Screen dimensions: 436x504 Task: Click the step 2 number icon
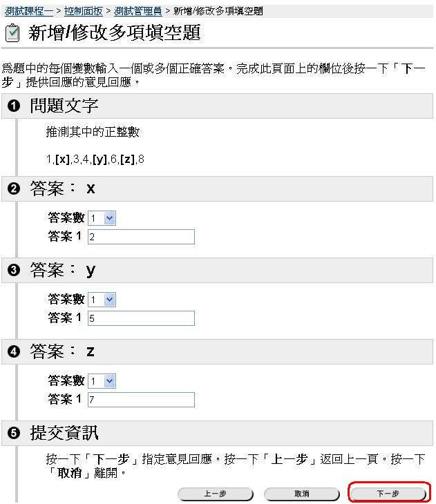click(15, 188)
